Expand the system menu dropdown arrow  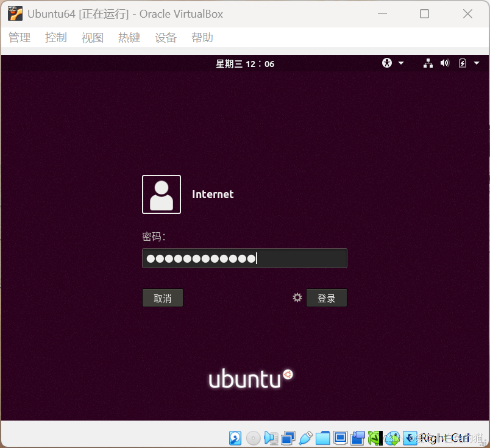coord(477,63)
